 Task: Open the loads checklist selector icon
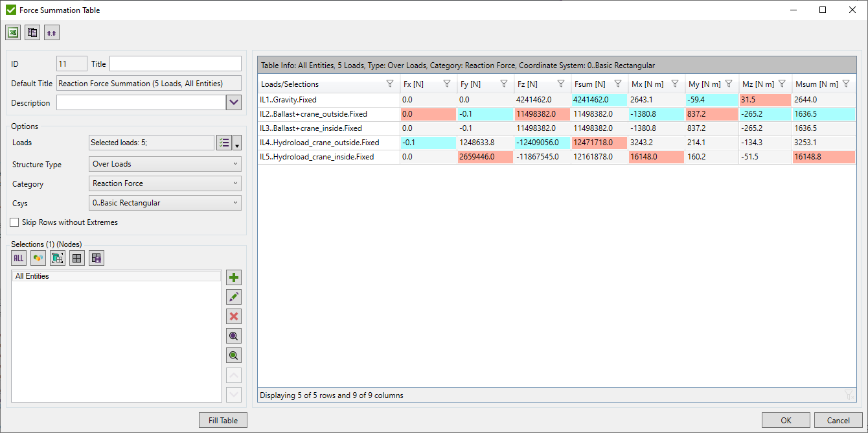click(224, 143)
